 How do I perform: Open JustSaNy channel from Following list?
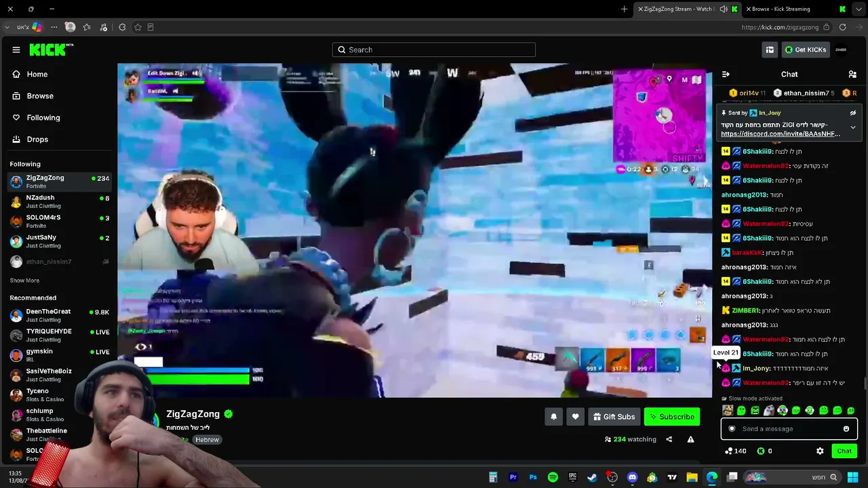60,241
